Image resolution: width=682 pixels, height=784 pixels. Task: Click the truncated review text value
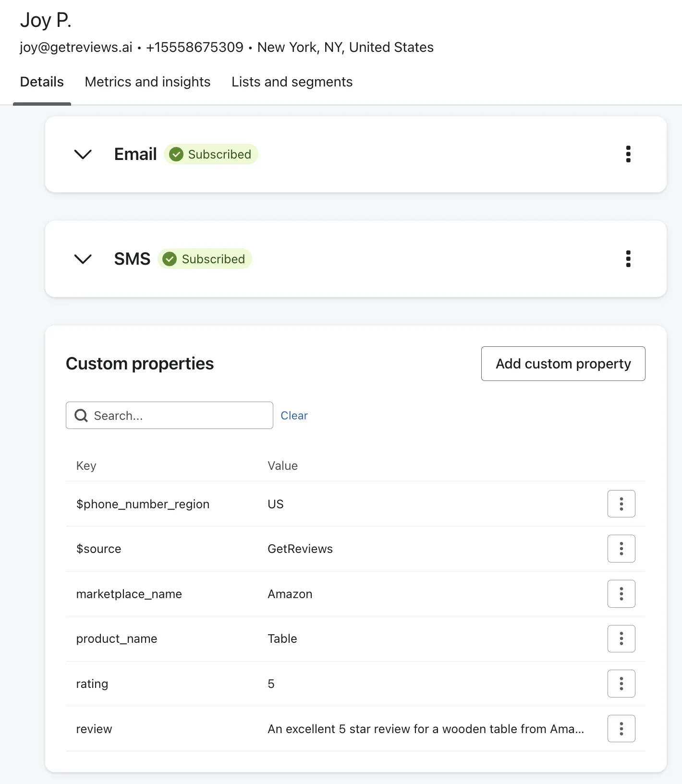(426, 729)
